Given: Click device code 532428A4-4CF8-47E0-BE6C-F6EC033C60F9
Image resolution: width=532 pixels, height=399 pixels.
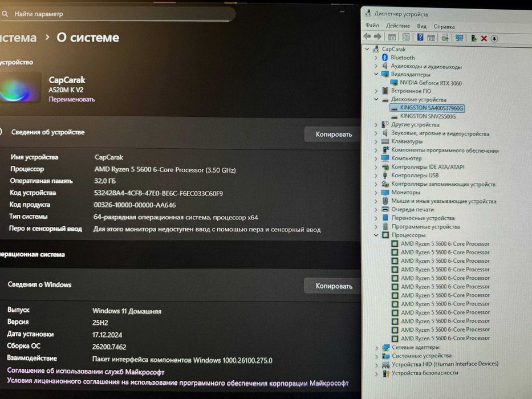Looking at the screenshot, I should 158,193.
